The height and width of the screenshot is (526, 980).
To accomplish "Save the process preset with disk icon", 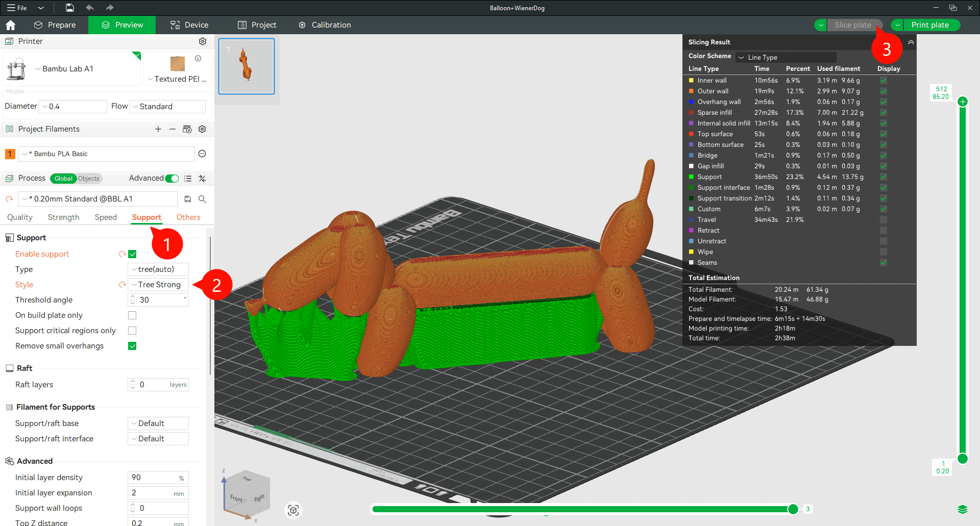I will pyautogui.click(x=188, y=199).
